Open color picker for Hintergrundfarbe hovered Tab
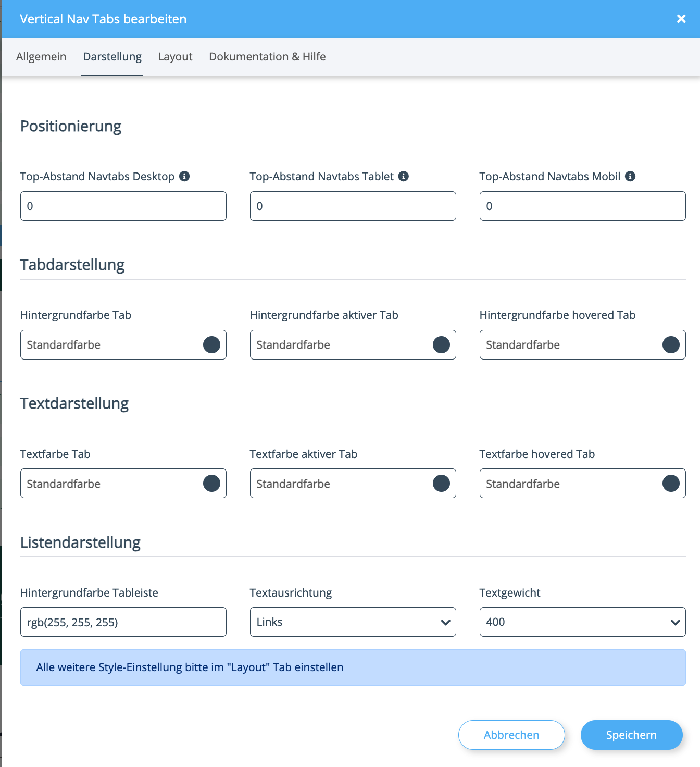The height and width of the screenshot is (767, 700). [x=671, y=344]
